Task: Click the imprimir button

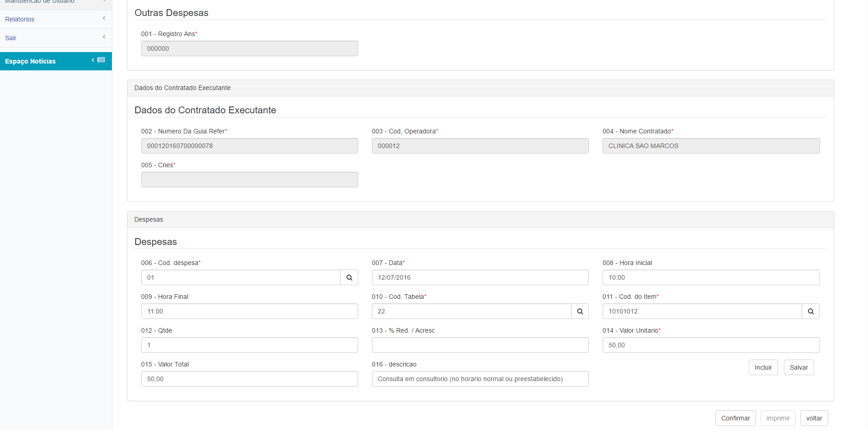Action: point(778,418)
